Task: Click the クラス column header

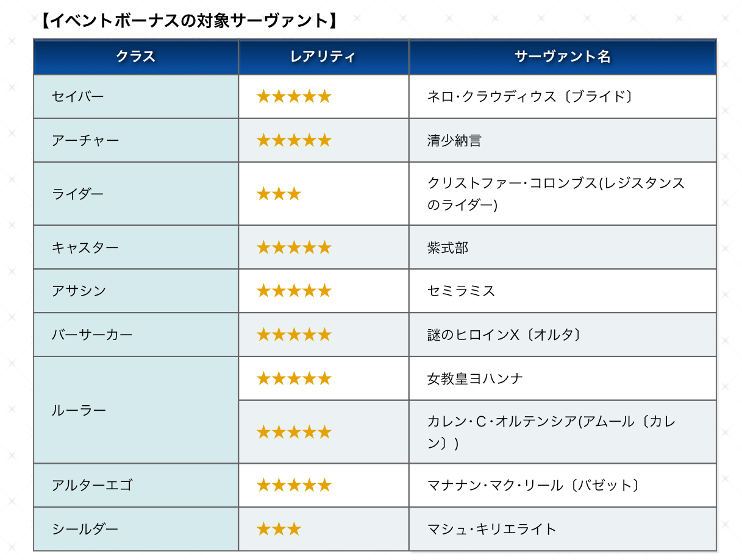Action: click(135, 57)
